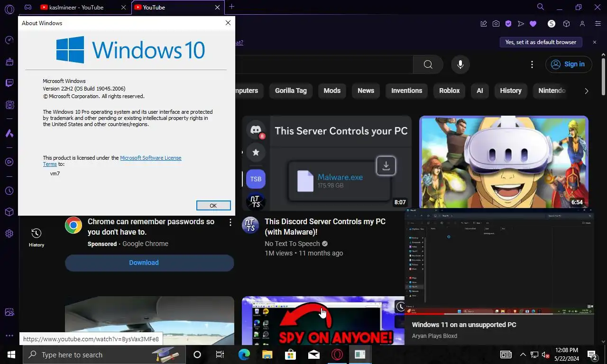
Task: Click the YouTube search input field
Action: (324, 64)
